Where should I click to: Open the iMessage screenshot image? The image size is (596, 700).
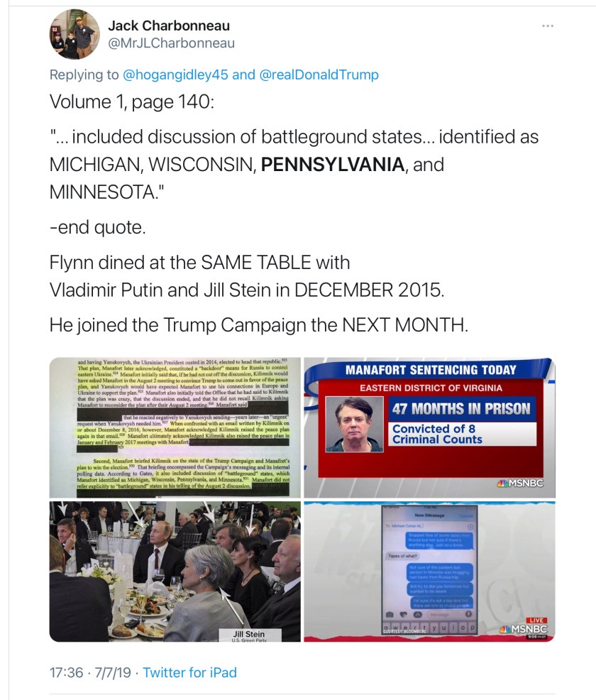[429, 572]
